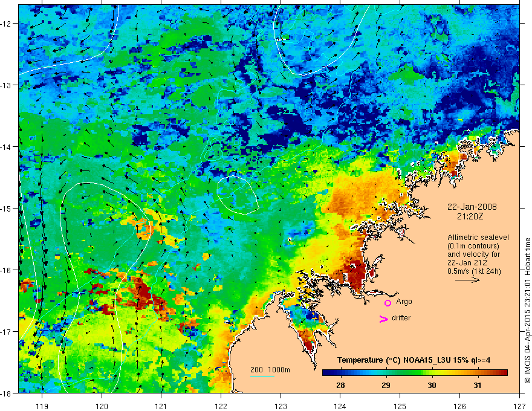Click the 'Altimetric sealevel' caption line
This screenshot has height=411, width=532.
tap(478, 238)
